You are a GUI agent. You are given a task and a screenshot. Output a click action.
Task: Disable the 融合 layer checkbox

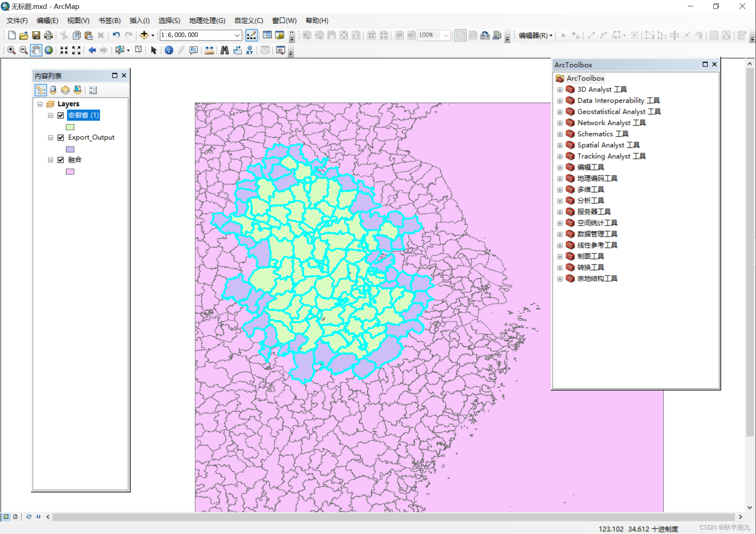pos(61,160)
